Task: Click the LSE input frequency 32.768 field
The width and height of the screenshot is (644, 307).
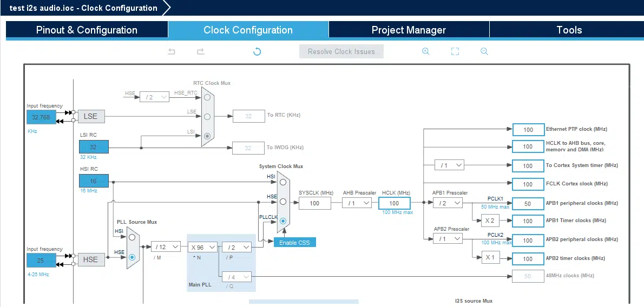Action: [41, 117]
